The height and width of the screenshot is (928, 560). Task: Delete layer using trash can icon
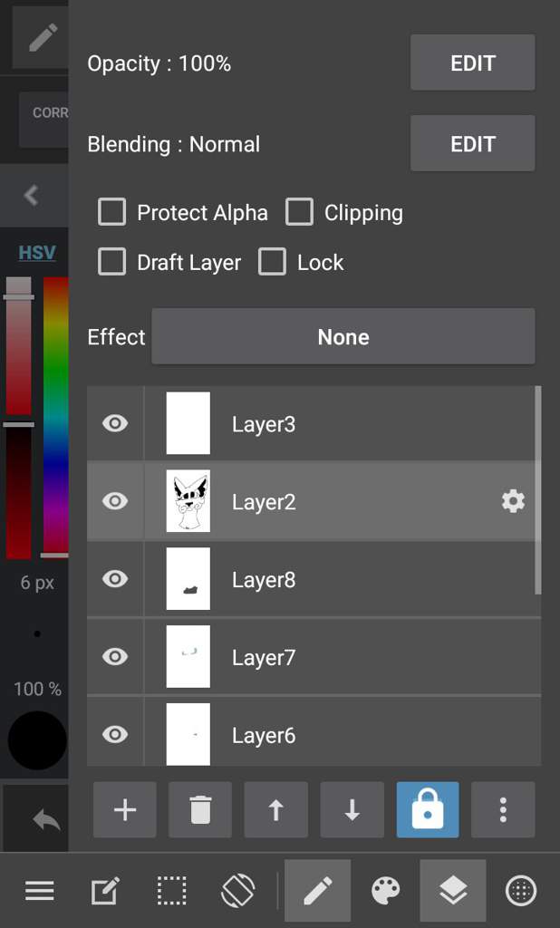pyautogui.click(x=200, y=809)
